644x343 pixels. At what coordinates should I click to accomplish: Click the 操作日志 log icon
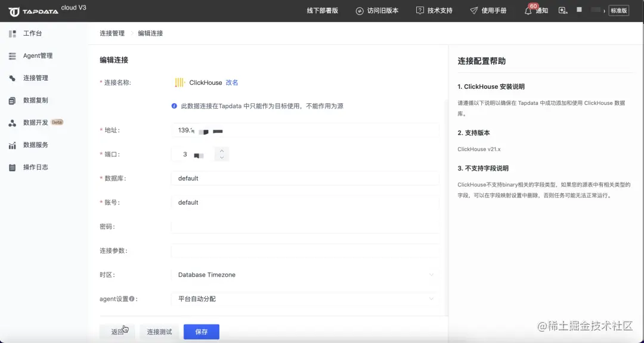tap(13, 167)
